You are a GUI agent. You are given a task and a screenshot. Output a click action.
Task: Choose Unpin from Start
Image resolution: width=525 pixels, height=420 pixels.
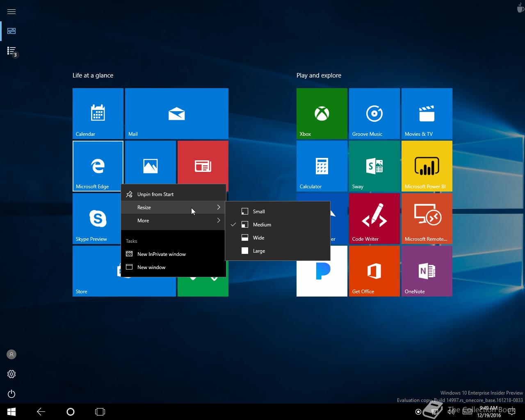click(x=173, y=194)
